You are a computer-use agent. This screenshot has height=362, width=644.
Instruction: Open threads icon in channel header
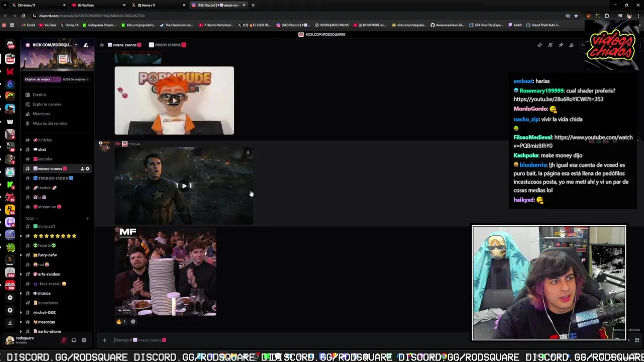(539, 45)
